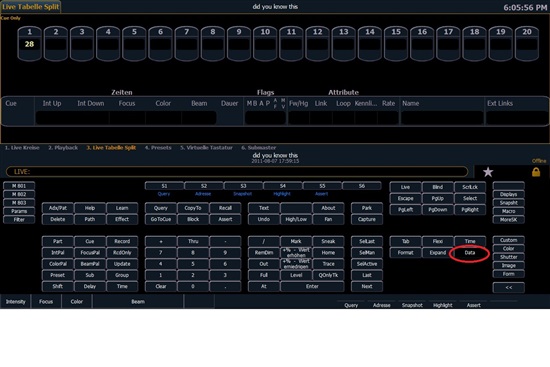Toggle the Blind mode key
The height and width of the screenshot is (367, 550).
[437, 187]
